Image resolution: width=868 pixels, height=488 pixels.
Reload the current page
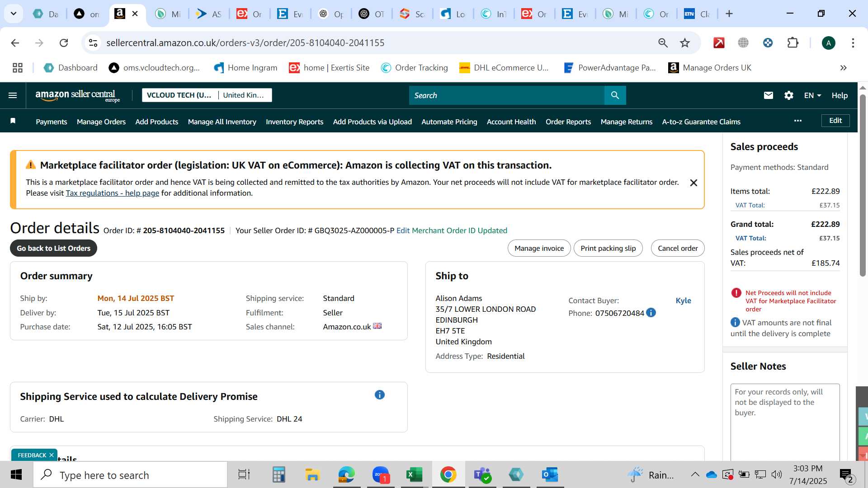64,43
